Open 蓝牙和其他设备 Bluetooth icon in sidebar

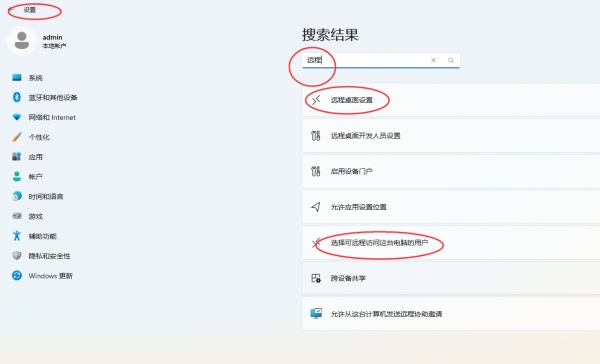pos(17,97)
